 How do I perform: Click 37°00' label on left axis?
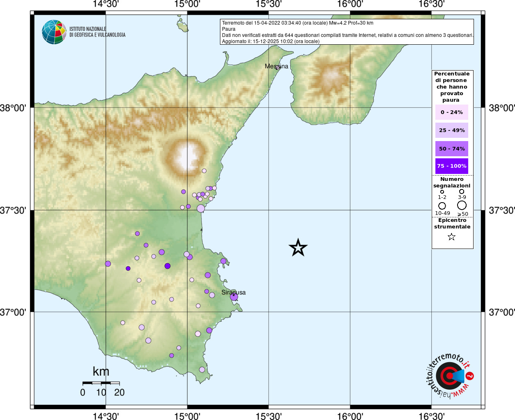pyautogui.click(x=13, y=312)
